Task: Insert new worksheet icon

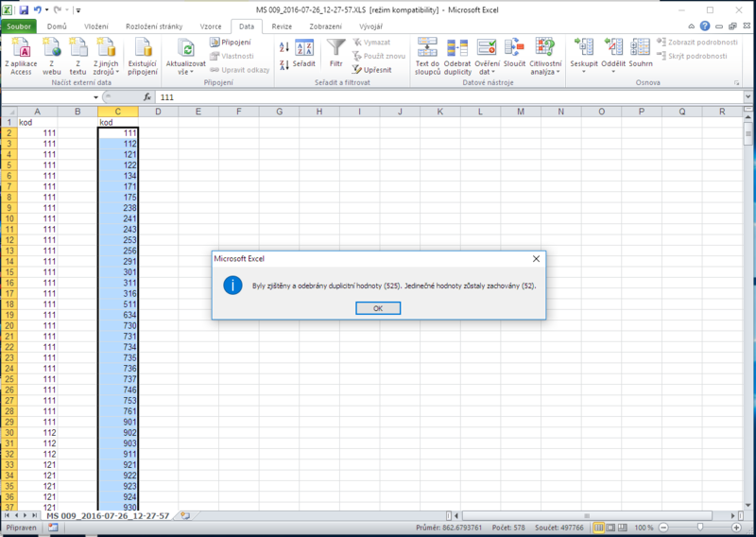Action: (185, 516)
